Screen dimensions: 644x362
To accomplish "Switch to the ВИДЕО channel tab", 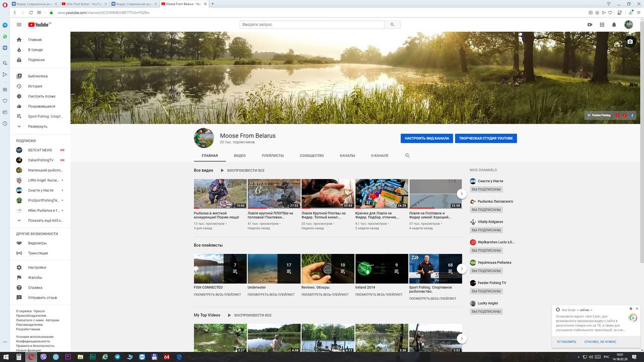I will 239,156.
